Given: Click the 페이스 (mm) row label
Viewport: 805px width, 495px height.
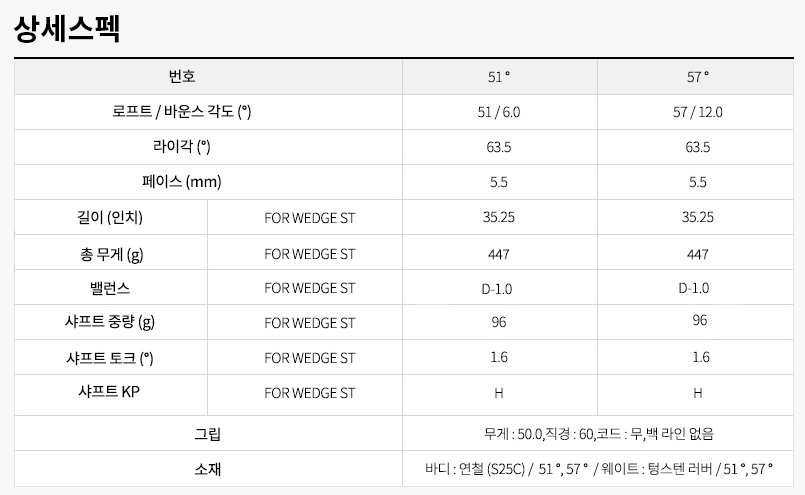Looking at the screenshot, I should [x=182, y=182].
